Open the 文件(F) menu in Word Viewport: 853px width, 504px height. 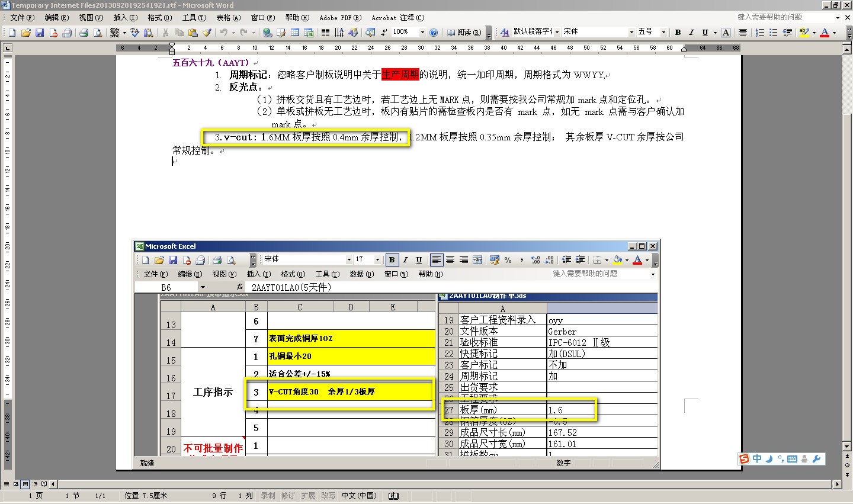(22, 18)
